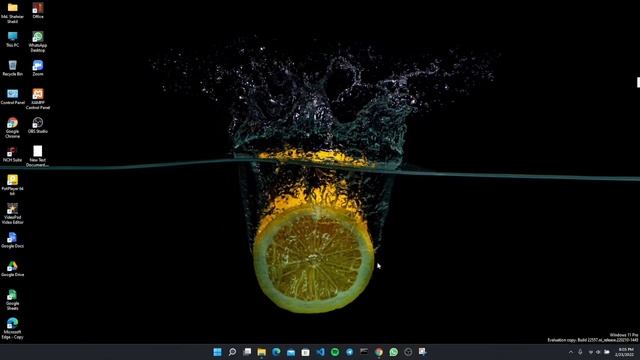640x360 pixels.
Task: Open the Office desktop shortcut
Action: tap(38, 10)
